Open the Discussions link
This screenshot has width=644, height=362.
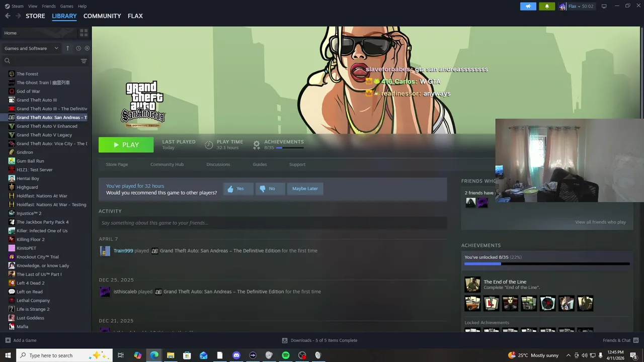pos(218,164)
